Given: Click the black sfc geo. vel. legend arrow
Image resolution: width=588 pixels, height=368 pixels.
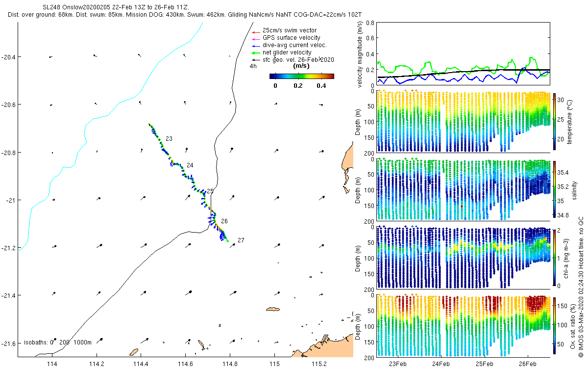Looking at the screenshot, I should point(255,60).
